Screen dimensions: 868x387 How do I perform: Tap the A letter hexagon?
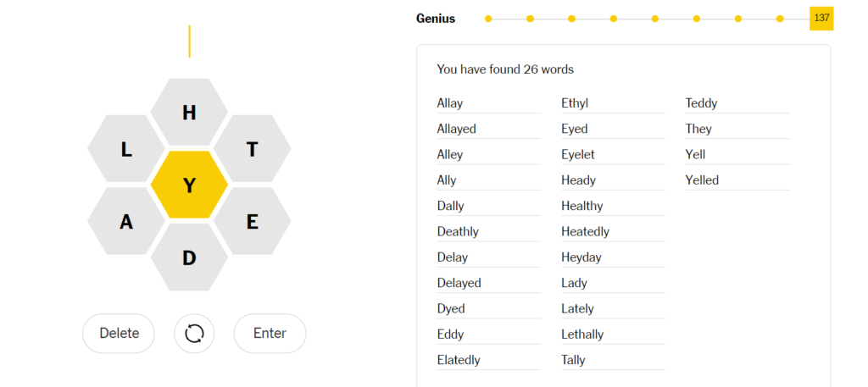(x=126, y=222)
